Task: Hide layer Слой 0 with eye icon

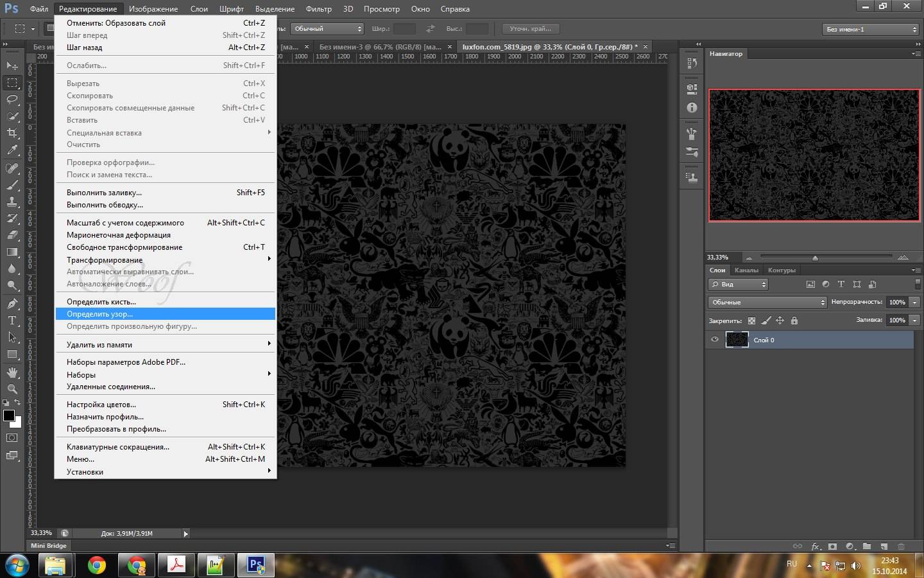Action: click(715, 340)
